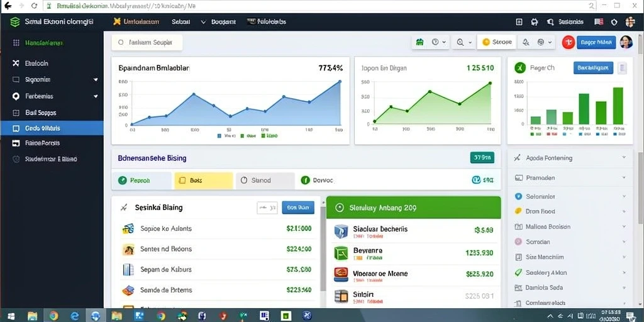Expand the Sigonnim sidebar dropdown arrow
Screen dimensions: 644x322
click(96, 80)
